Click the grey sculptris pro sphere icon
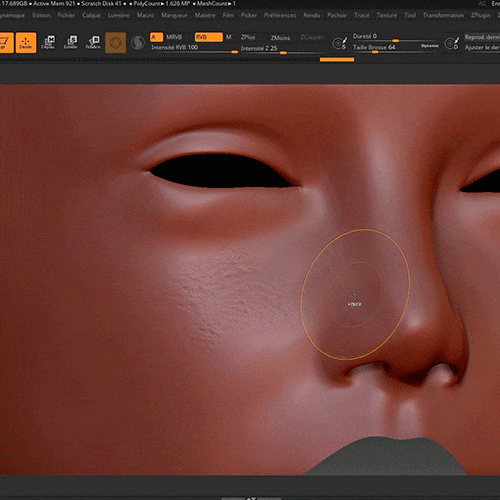500x500 pixels. click(x=138, y=43)
